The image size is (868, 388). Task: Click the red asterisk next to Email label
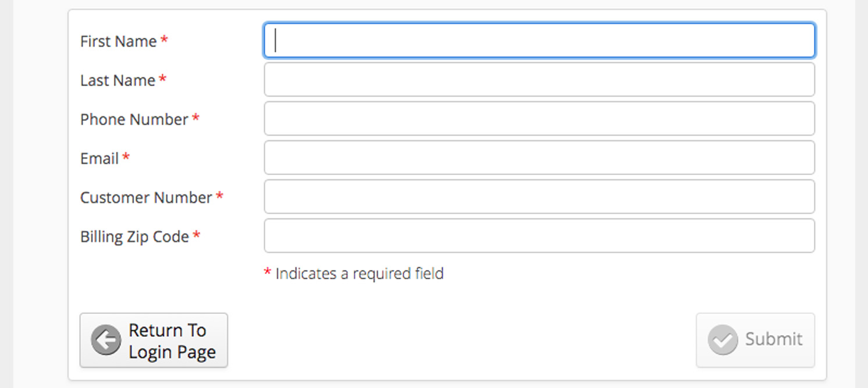tap(126, 157)
